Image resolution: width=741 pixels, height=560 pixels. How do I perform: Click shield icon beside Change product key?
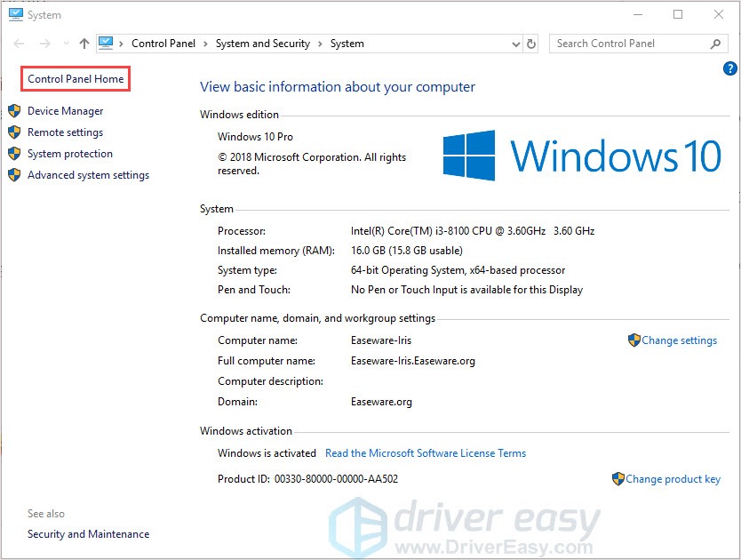tap(618, 479)
